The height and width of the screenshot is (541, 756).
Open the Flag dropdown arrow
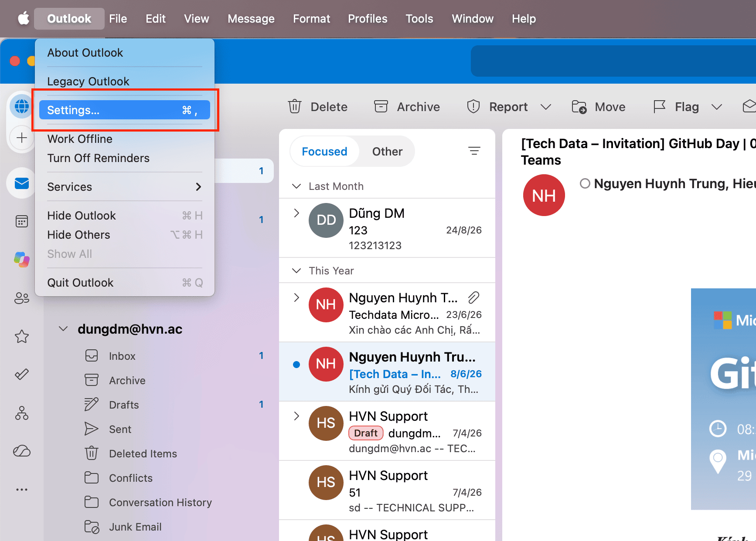717,107
